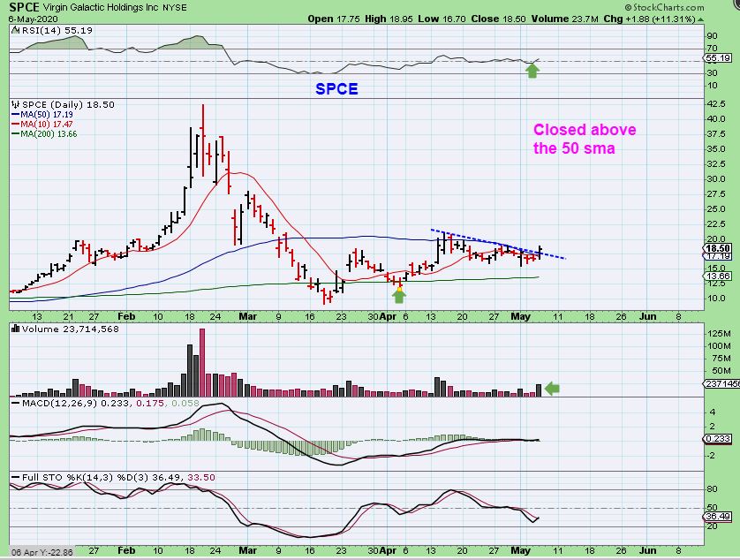The height and width of the screenshot is (560, 740).
Task: Click the NYSE exchange label
Action: coord(175,8)
